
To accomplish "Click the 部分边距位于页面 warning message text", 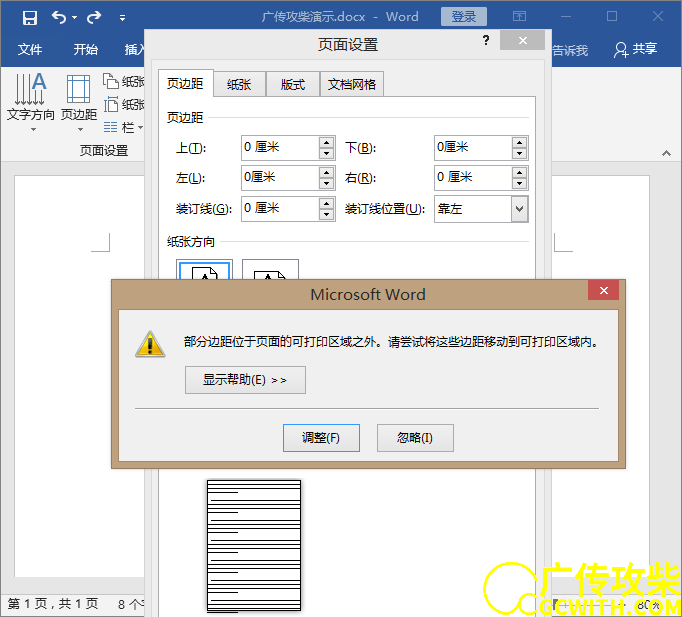I will (391, 342).
